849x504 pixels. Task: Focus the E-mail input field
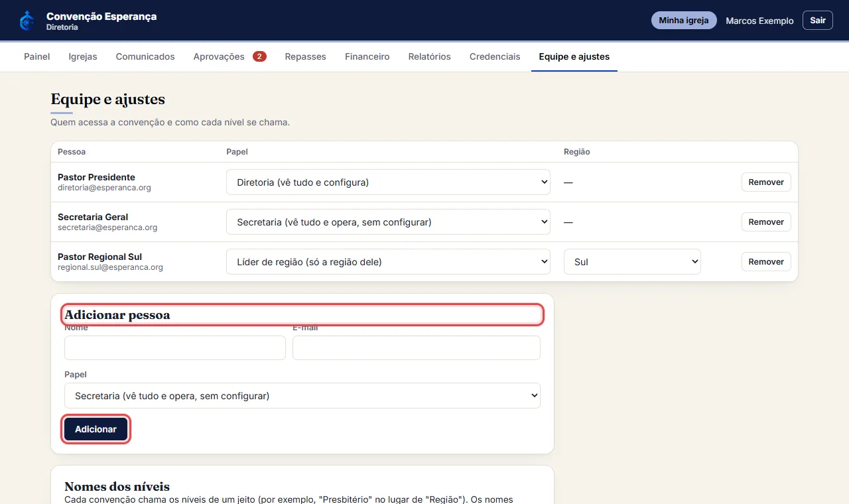click(417, 347)
